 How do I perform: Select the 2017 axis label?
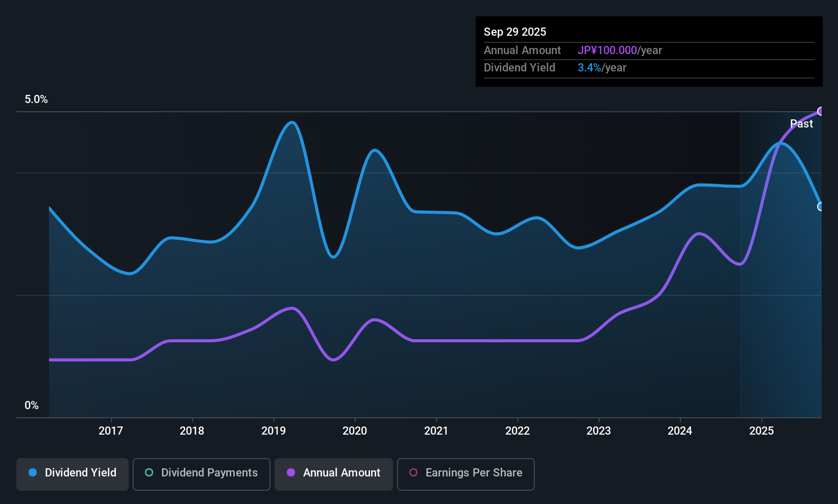click(x=111, y=431)
